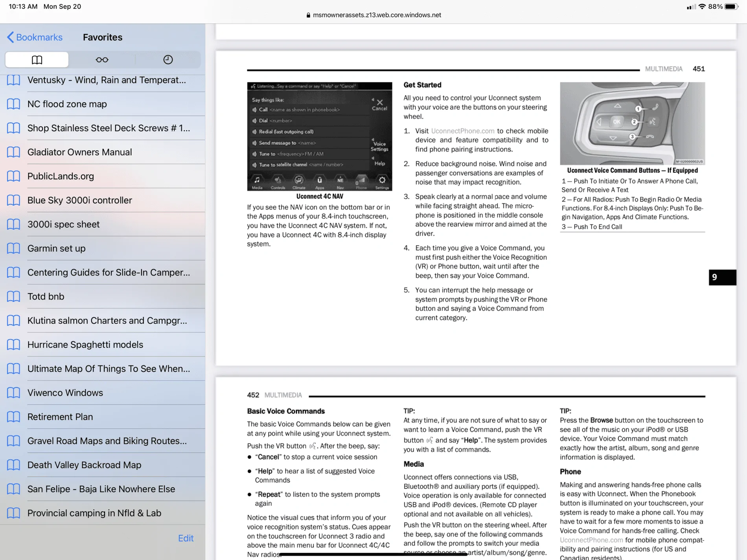Click the book icon beside PublicLands.org
The image size is (747, 560).
click(x=13, y=176)
